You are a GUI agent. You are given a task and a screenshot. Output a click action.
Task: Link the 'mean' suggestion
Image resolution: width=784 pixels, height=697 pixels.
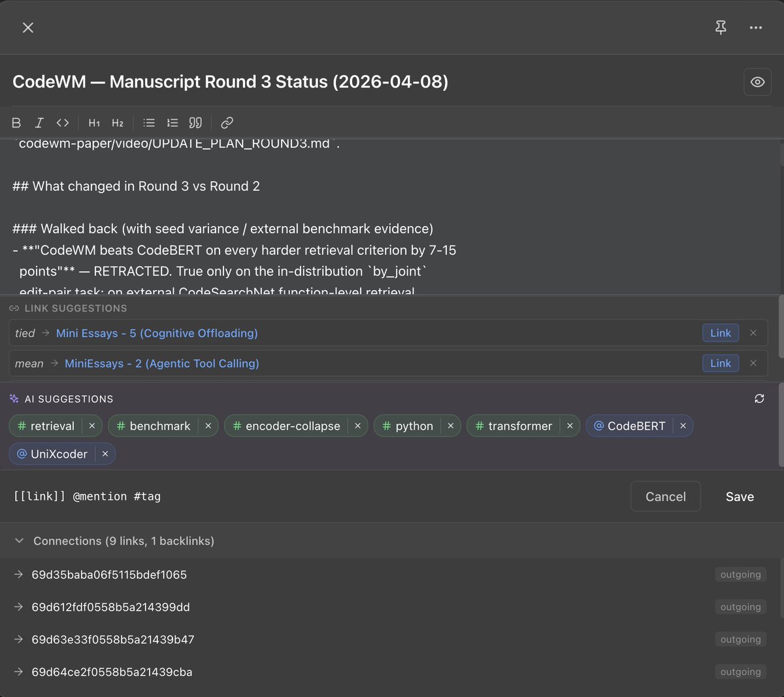(721, 363)
